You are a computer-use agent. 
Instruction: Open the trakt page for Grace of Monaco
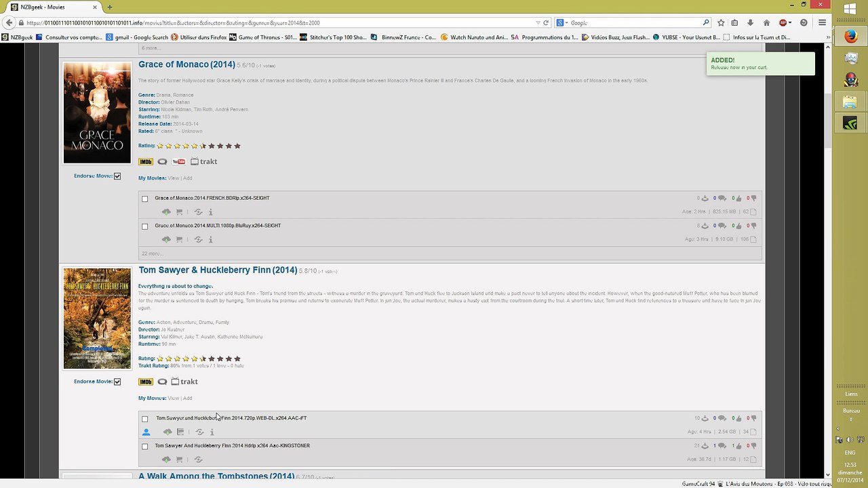(203, 162)
